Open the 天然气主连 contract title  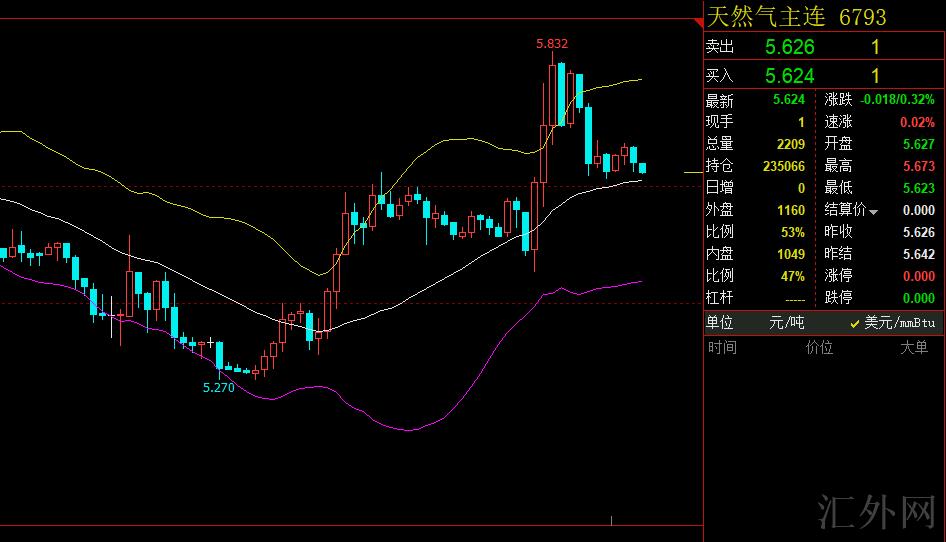point(768,17)
